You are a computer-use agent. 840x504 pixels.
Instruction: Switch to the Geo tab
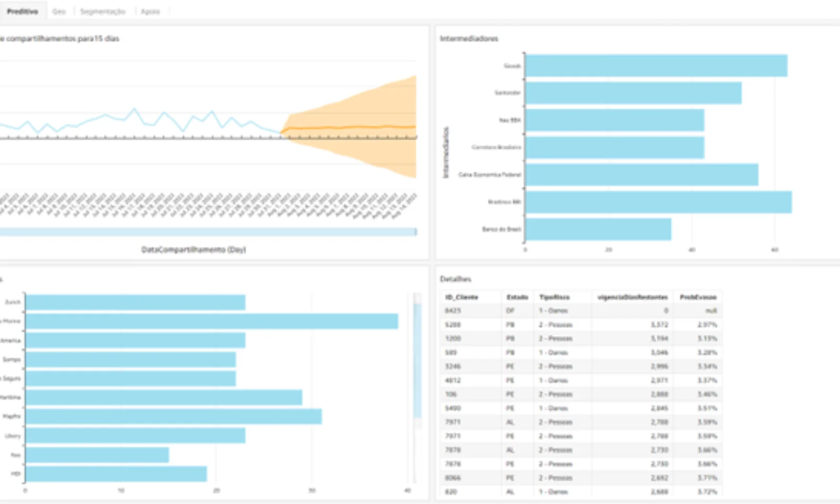click(x=59, y=11)
